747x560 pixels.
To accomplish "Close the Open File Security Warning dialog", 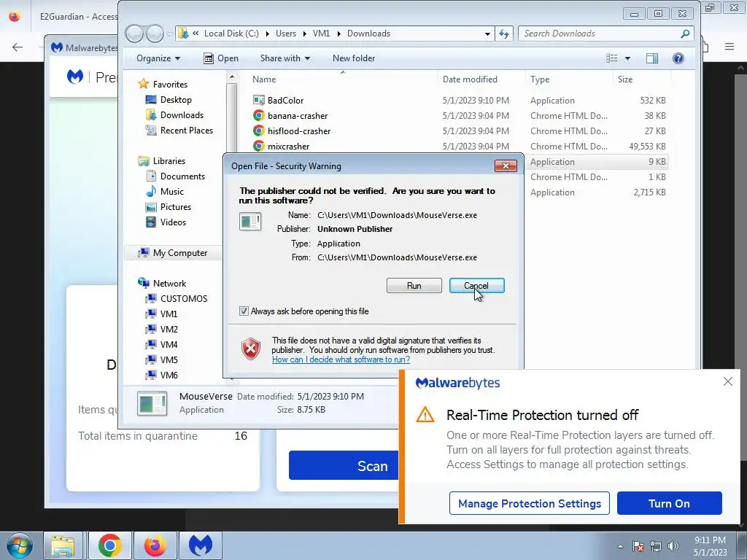I will (506, 166).
